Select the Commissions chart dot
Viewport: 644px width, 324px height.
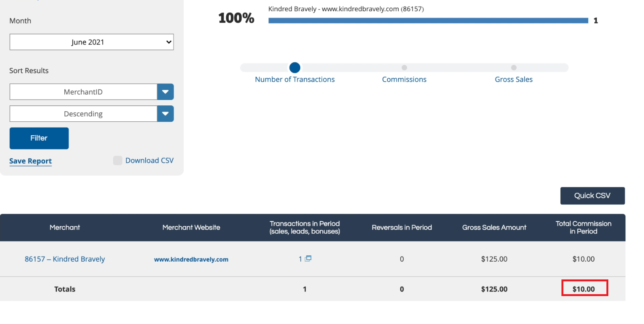pyautogui.click(x=404, y=67)
